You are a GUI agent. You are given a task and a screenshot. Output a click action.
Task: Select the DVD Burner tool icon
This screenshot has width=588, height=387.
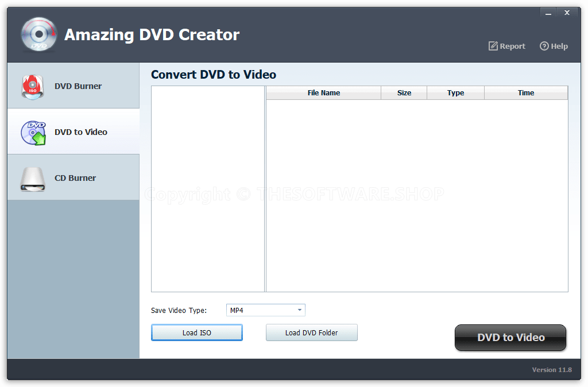coord(32,85)
